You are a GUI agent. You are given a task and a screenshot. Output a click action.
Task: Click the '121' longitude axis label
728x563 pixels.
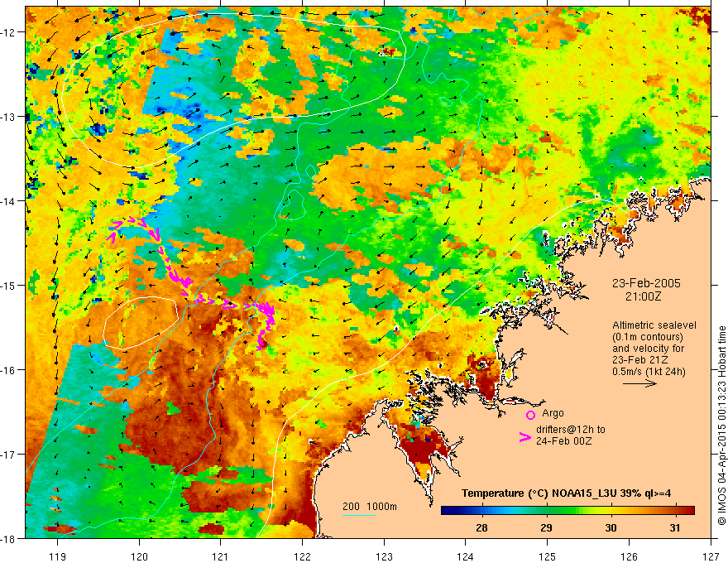coord(221,556)
